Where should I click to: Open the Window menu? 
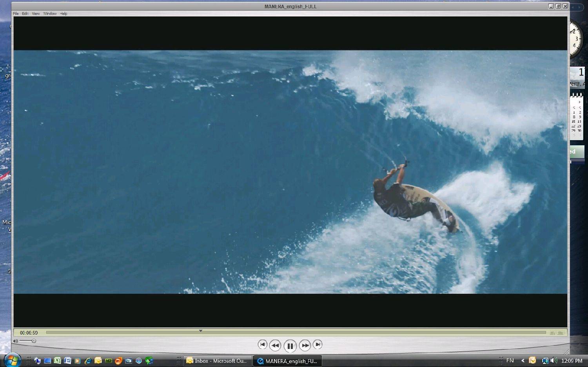(50, 14)
